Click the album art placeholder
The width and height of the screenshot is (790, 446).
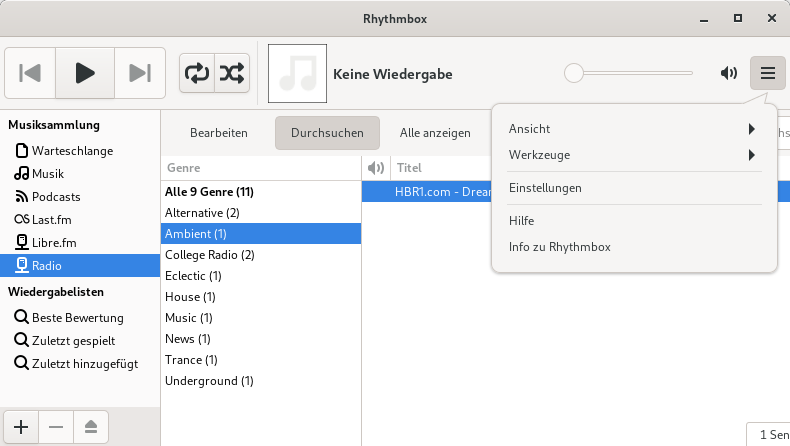(x=297, y=74)
